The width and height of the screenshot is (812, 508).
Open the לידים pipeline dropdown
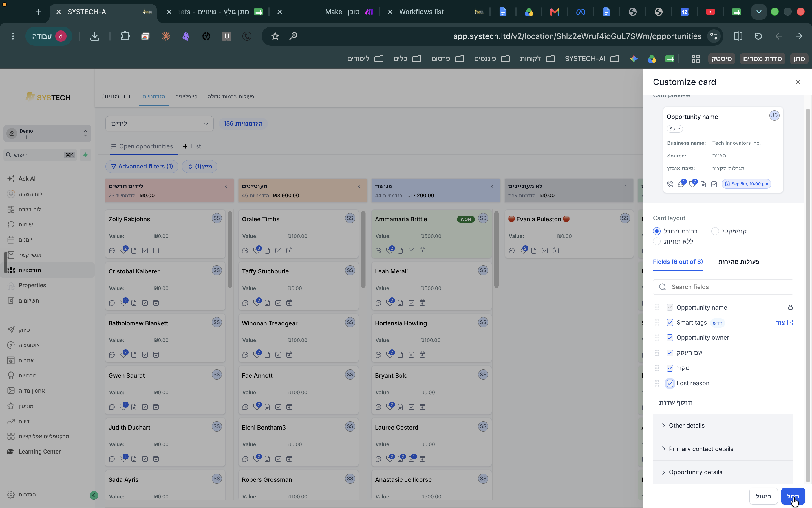(159, 124)
